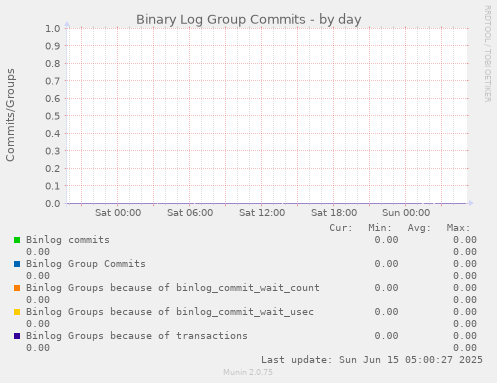Click the 0.8 y-axis tick value
The image size is (497, 383).
click(x=53, y=63)
